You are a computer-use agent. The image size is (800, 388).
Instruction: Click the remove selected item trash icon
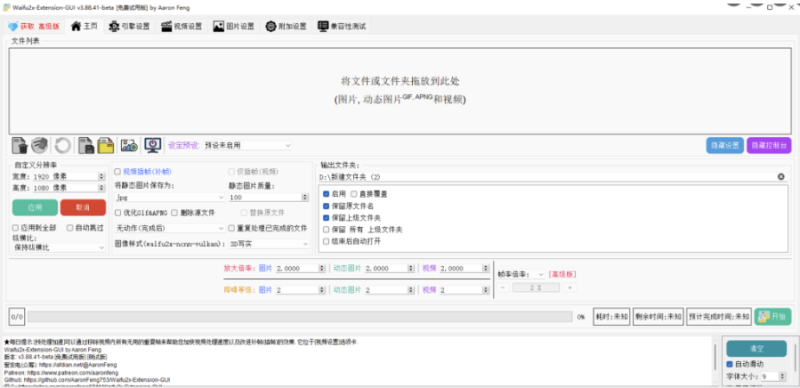tap(19, 146)
